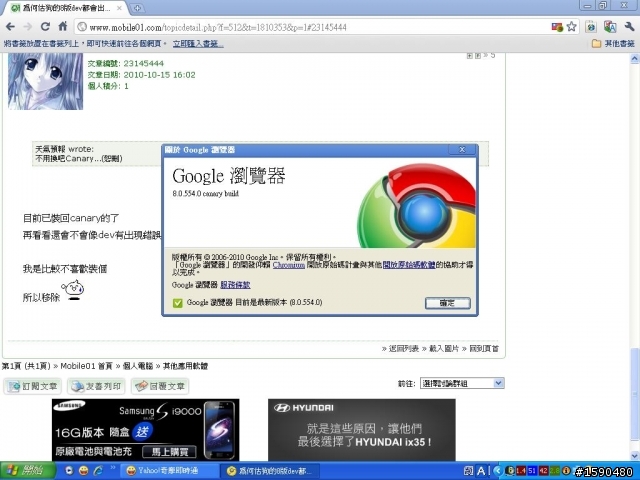Screen dimensions: 640x480
Task: Open the personal computer breadcrumb
Action: coord(138,366)
